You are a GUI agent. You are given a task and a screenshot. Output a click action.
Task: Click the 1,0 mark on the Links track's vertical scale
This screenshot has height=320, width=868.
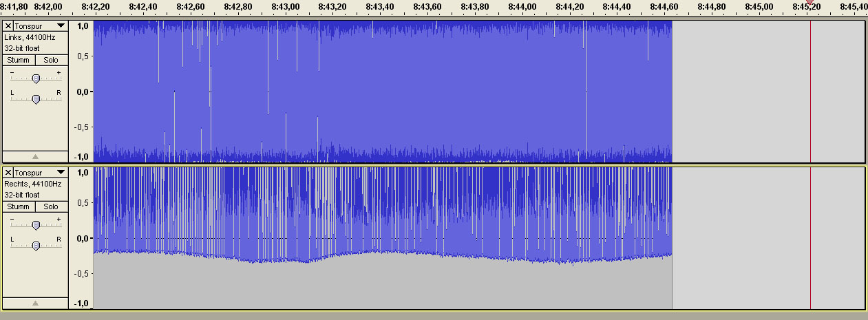click(83, 25)
